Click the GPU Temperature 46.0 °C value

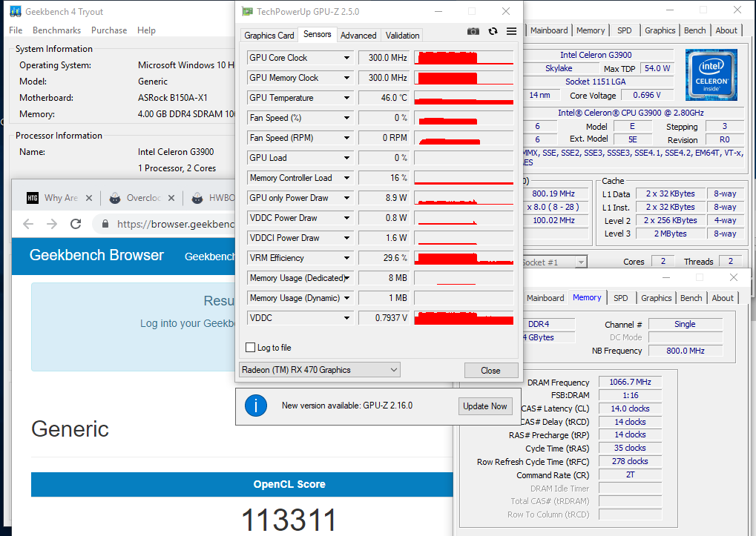[384, 98]
